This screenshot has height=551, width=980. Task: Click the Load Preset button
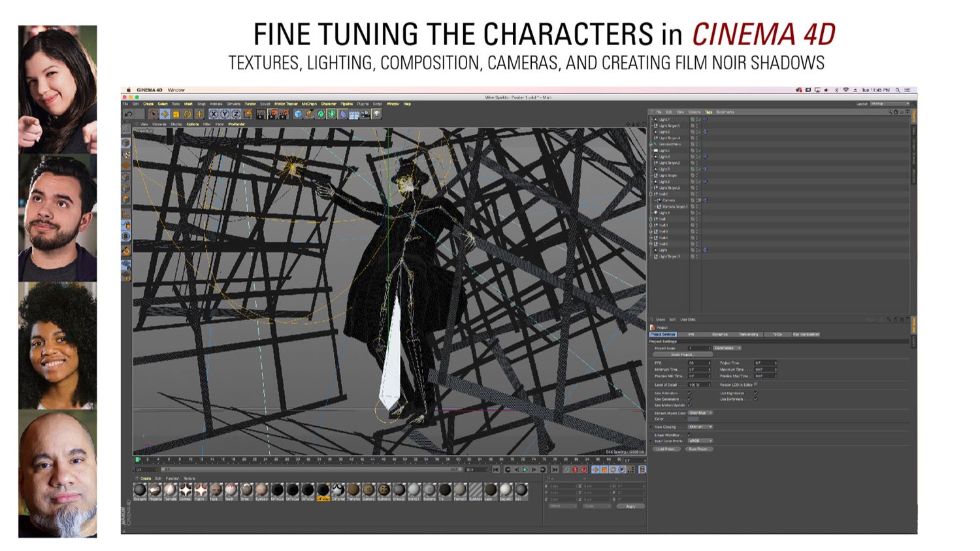point(666,450)
